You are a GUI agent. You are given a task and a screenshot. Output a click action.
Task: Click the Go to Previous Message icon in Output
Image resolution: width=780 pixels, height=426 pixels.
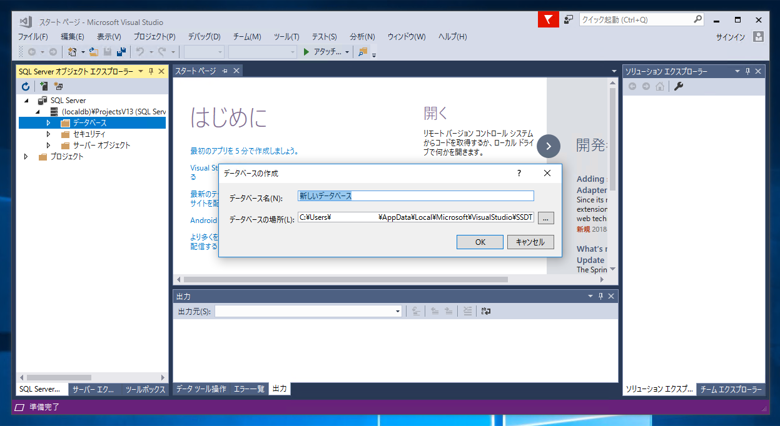tap(434, 311)
